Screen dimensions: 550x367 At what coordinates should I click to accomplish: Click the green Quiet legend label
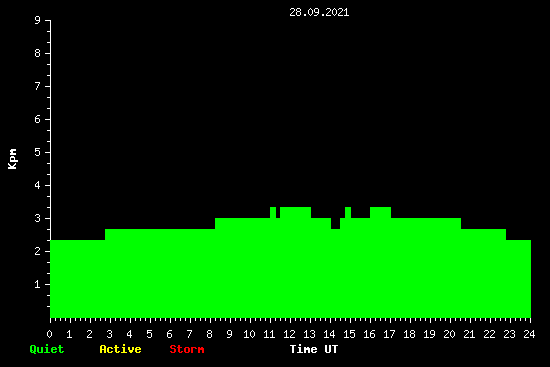click(47, 349)
